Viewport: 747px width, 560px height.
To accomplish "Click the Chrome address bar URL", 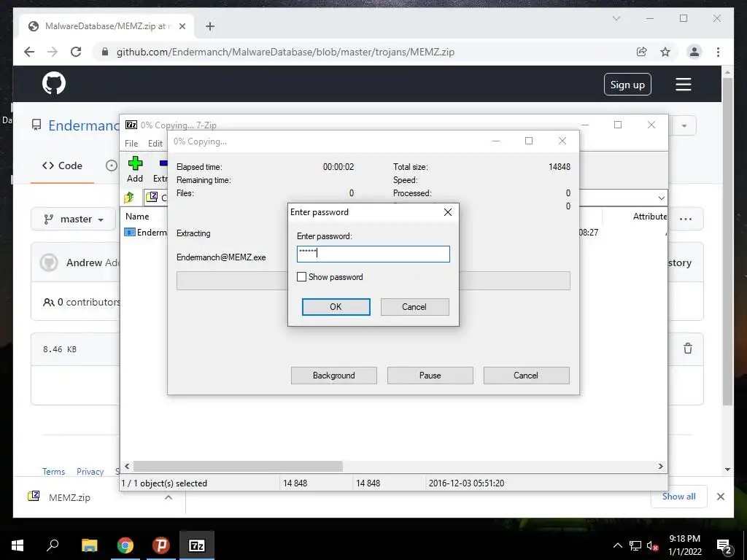I will [x=285, y=52].
